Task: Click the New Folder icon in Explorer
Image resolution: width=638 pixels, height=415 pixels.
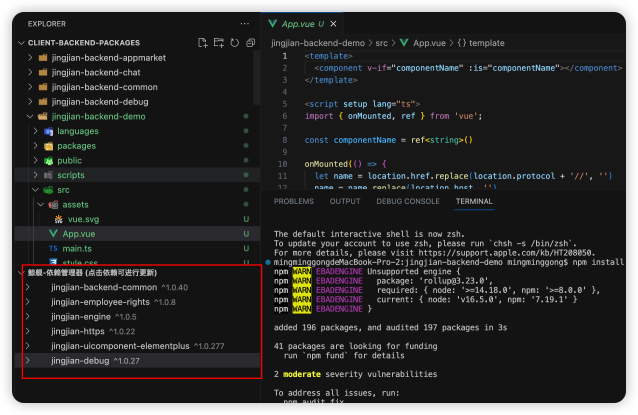Action: [219, 42]
